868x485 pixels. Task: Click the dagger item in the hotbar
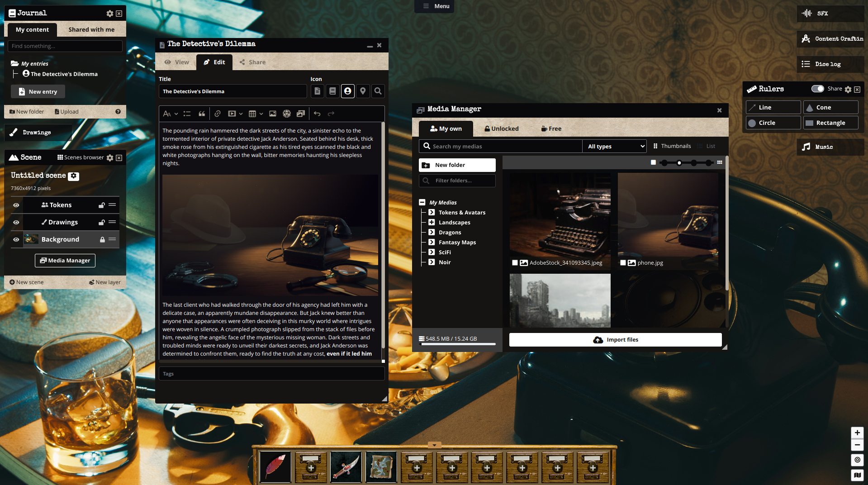pyautogui.click(x=346, y=467)
